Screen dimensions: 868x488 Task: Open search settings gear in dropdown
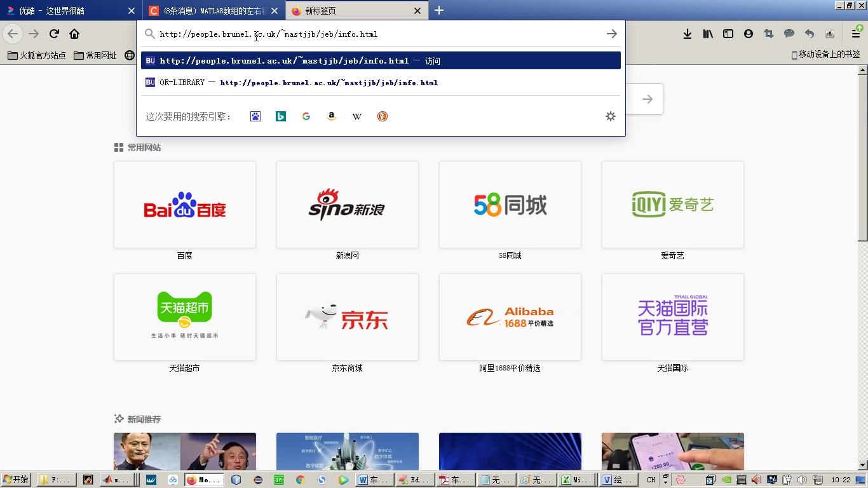[611, 116]
